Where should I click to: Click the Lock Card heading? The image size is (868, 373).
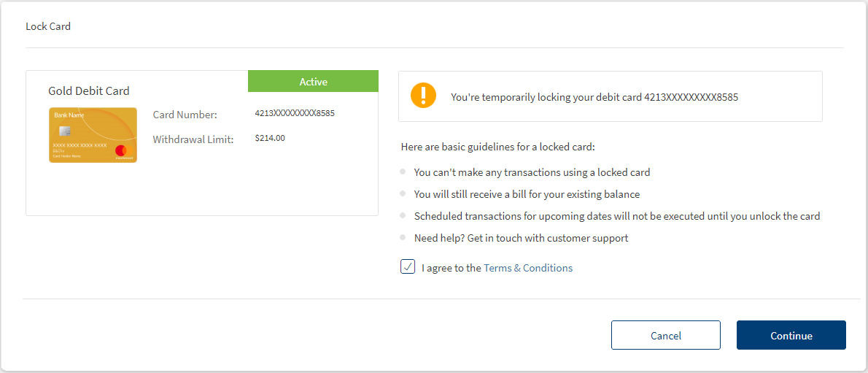pos(48,26)
